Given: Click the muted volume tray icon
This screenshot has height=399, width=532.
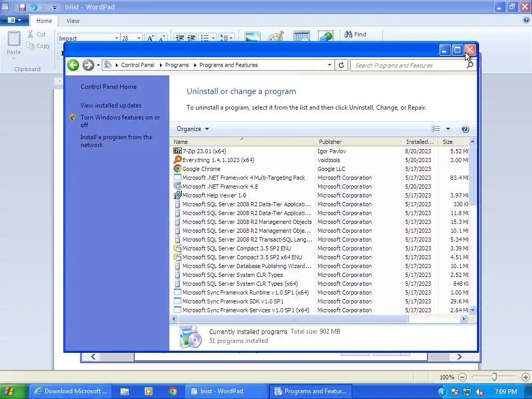Looking at the screenshot, I should click(480, 392).
